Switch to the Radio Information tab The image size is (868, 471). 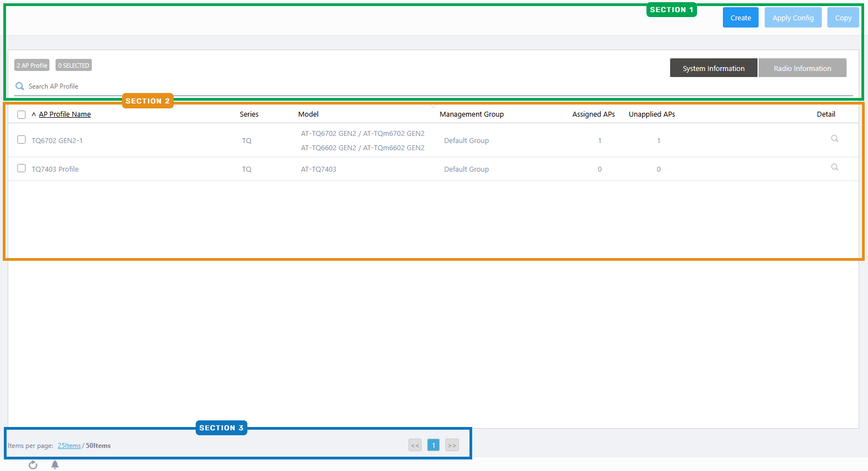click(802, 68)
